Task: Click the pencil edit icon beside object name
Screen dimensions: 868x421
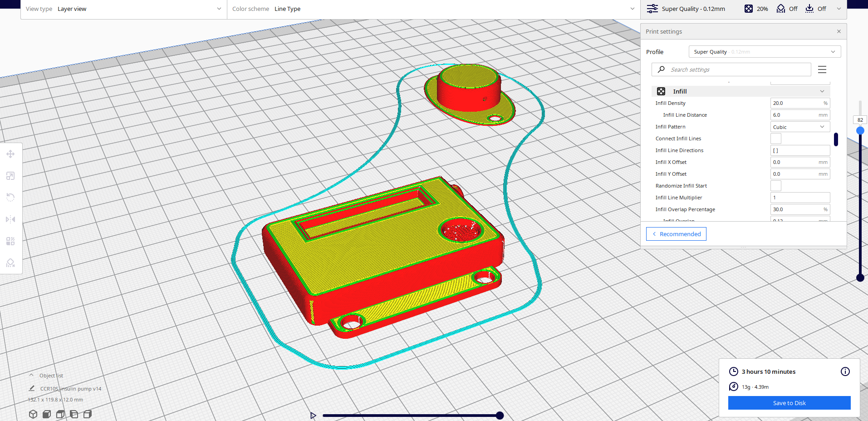Action: 32,388
